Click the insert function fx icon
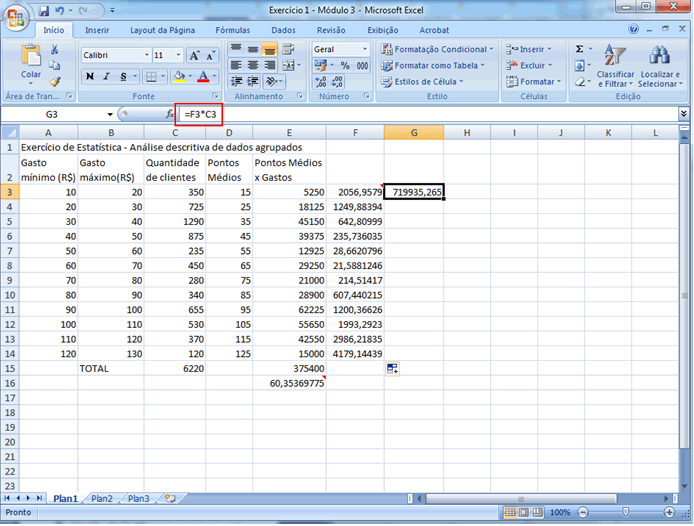Image resolution: width=694 pixels, height=526 pixels. click(x=170, y=115)
